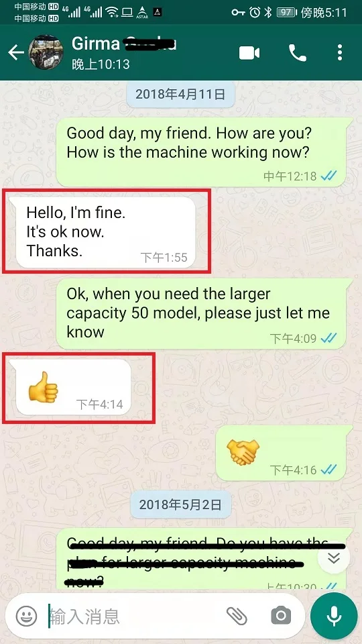Open Girma's profile picture
The height and width of the screenshot is (644, 362).
click(46, 52)
